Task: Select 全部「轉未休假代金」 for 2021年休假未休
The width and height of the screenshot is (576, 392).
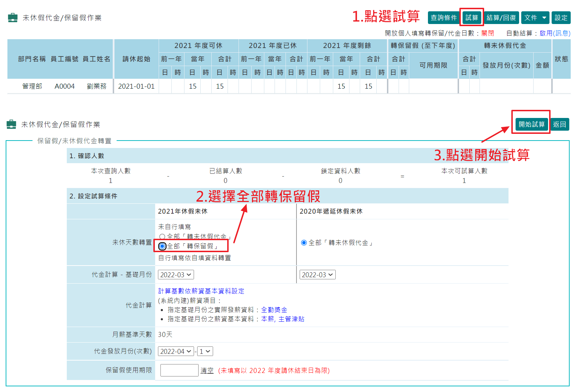Action: click(162, 236)
